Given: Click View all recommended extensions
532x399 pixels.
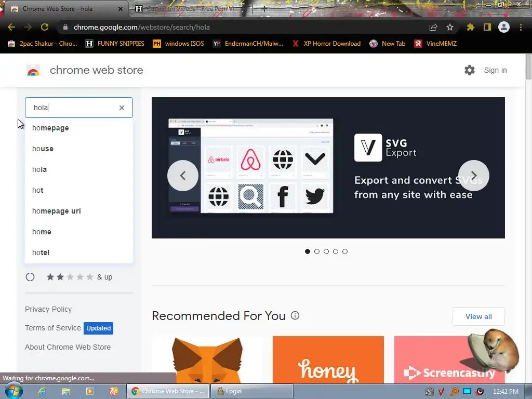Looking at the screenshot, I should [478, 316].
